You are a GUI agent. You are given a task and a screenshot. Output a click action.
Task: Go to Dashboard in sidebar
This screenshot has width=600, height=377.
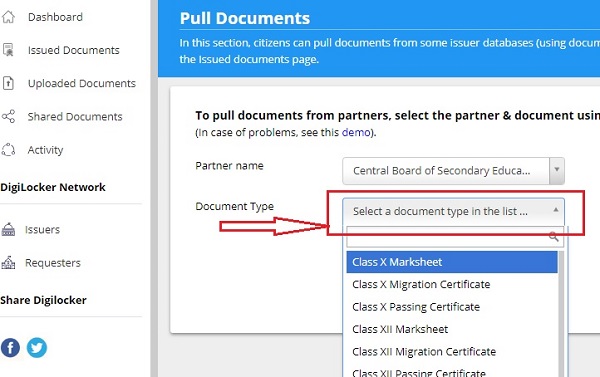55,17
